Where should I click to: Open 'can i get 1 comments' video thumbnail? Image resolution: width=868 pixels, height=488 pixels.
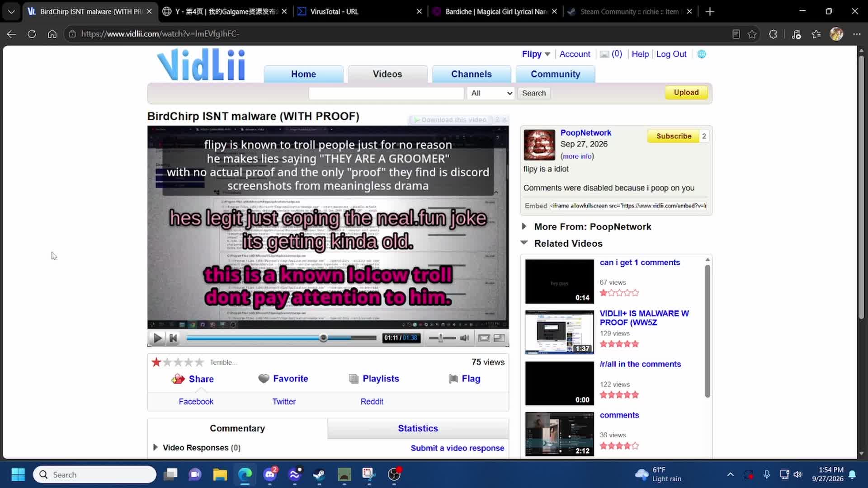(x=559, y=281)
